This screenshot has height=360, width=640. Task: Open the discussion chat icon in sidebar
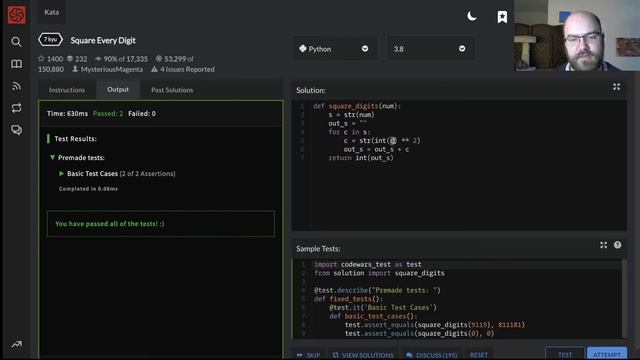[16, 130]
